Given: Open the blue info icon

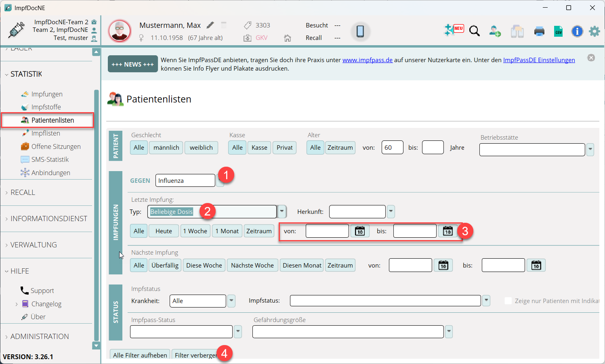Looking at the screenshot, I should pyautogui.click(x=577, y=31).
